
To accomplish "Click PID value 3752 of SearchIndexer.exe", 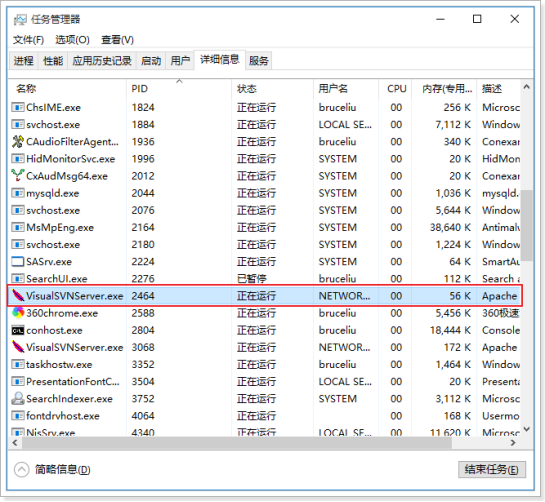I will [x=143, y=398].
